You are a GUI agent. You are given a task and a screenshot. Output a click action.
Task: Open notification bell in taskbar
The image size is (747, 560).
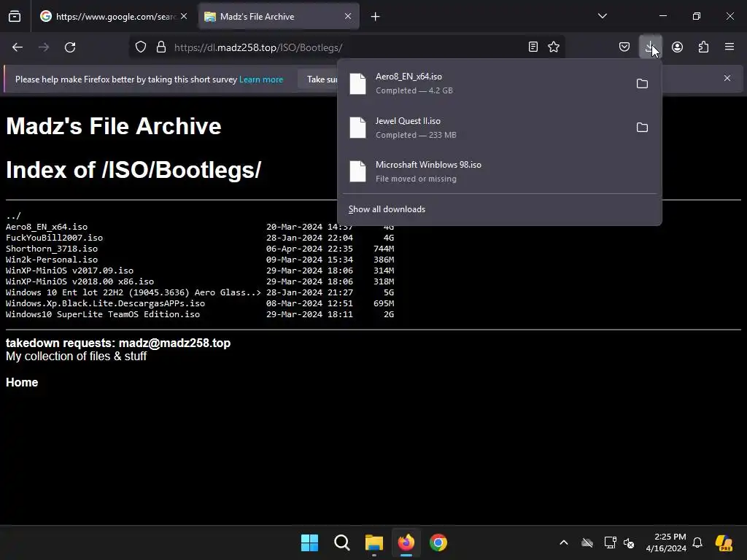pyautogui.click(x=697, y=542)
